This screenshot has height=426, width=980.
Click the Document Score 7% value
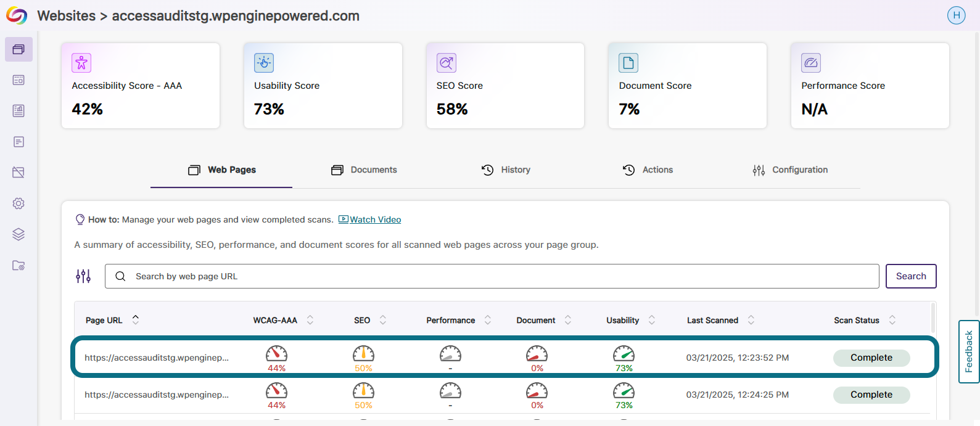[x=629, y=109]
